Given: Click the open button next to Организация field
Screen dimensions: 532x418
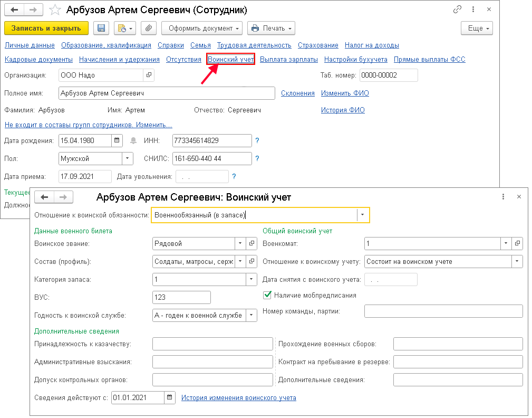Looking at the screenshot, I should (149, 75).
